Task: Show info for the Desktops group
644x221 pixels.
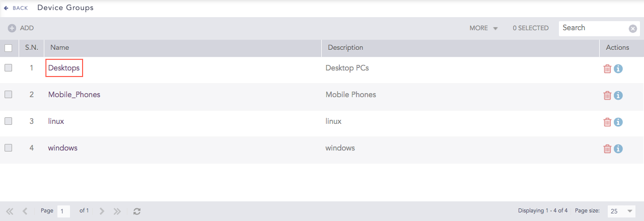Action: [618, 68]
